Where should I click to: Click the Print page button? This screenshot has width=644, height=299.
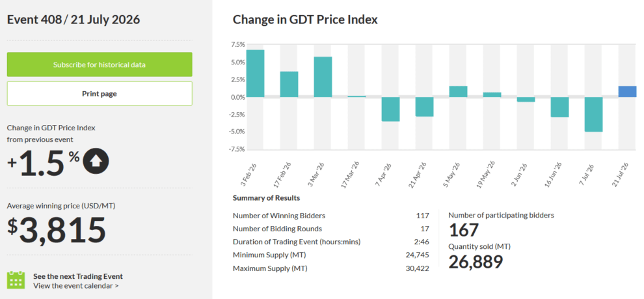[x=100, y=93]
